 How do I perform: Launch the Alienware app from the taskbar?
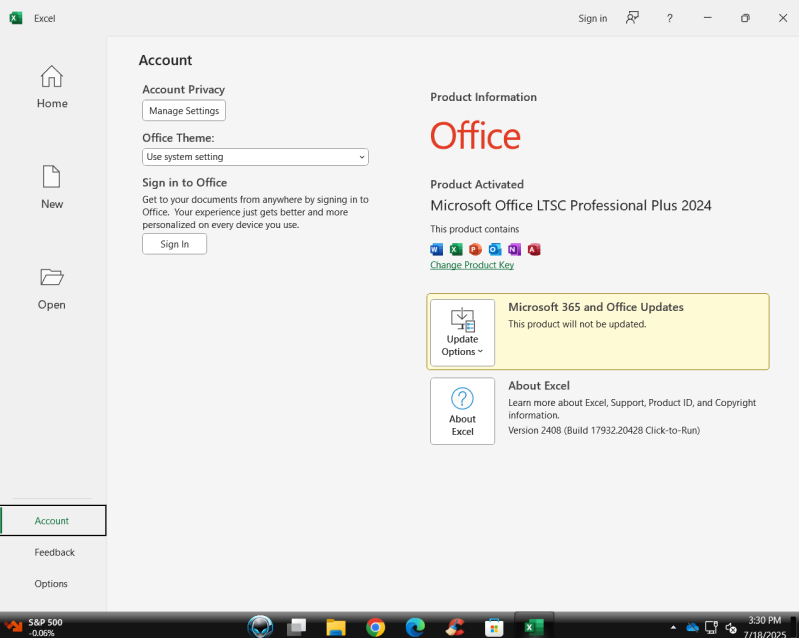click(260, 627)
